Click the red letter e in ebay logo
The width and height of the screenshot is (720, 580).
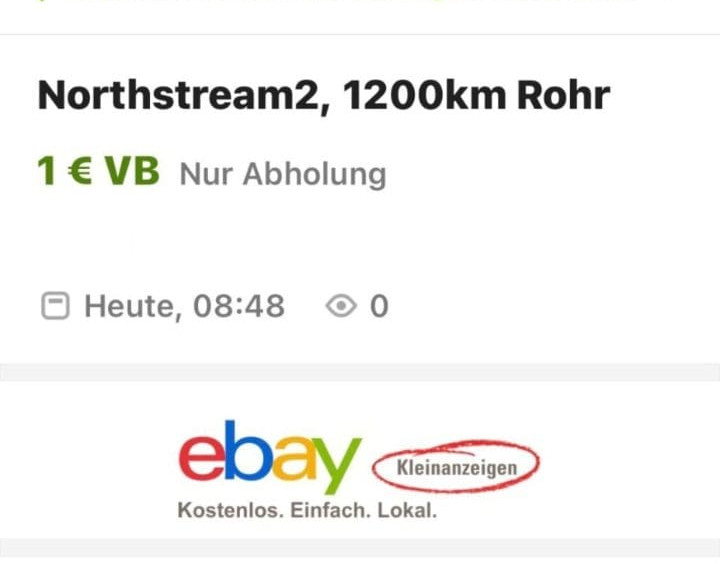point(201,458)
